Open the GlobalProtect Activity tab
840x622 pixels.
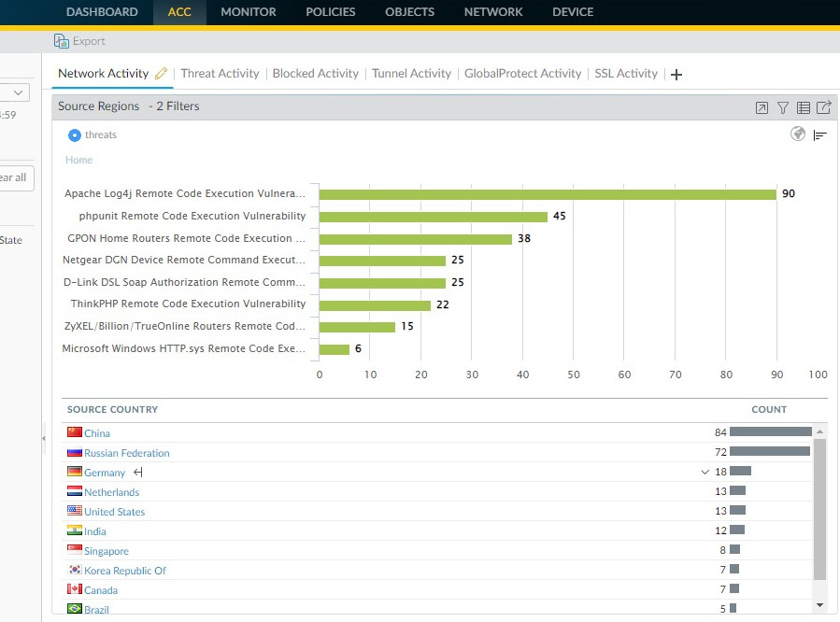[523, 74]
